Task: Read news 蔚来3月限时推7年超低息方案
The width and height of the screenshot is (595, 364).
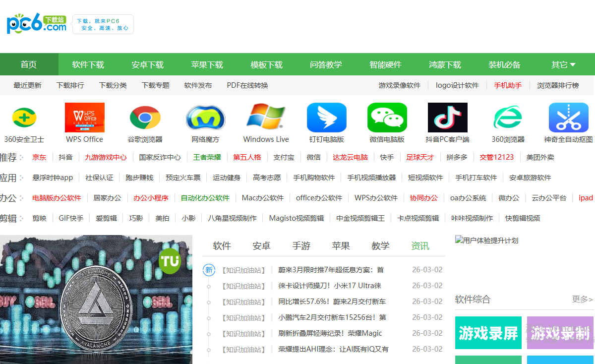Action: click(x=331, y=270)
